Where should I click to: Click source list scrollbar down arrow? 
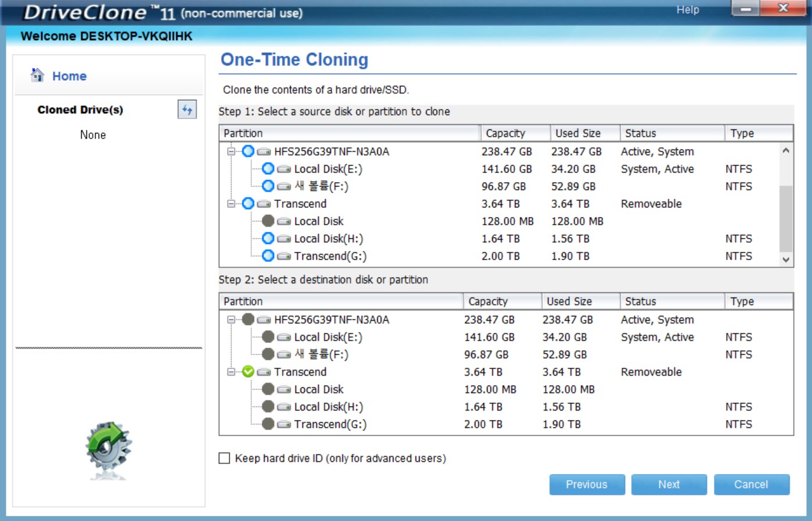coord(786,260)
